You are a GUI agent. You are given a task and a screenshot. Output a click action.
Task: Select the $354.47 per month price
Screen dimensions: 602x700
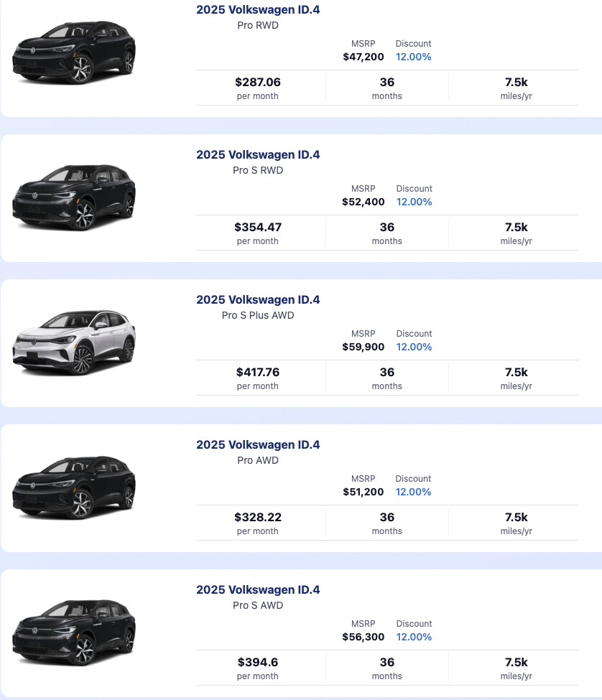pyautogui.click(x=258, y=227)
